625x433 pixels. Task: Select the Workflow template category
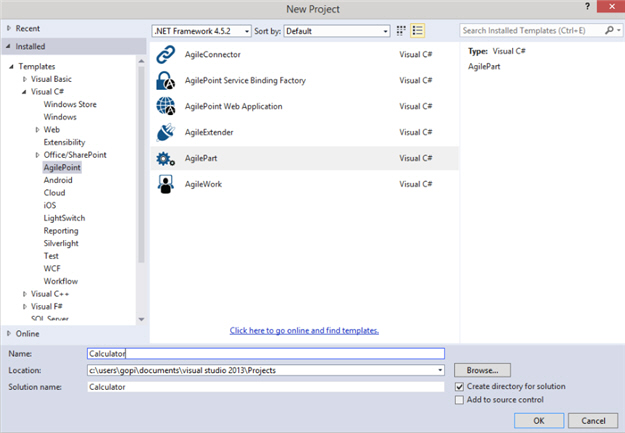pos(61,281)
